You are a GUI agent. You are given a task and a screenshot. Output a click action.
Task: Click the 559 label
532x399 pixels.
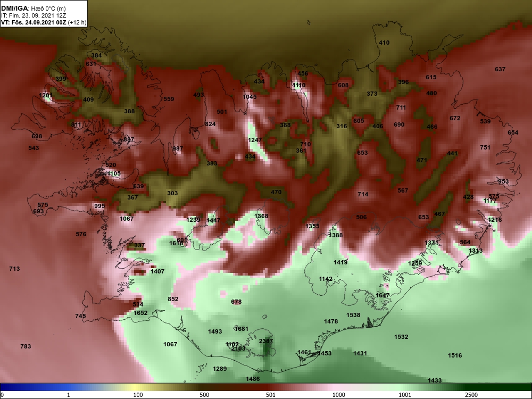click(x=169, y=99)
